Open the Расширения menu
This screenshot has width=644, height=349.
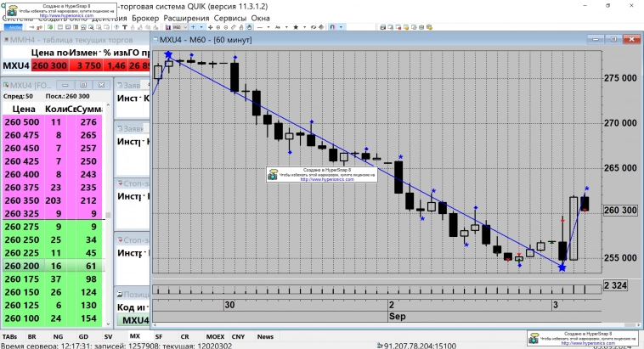[x=186, y=18]
